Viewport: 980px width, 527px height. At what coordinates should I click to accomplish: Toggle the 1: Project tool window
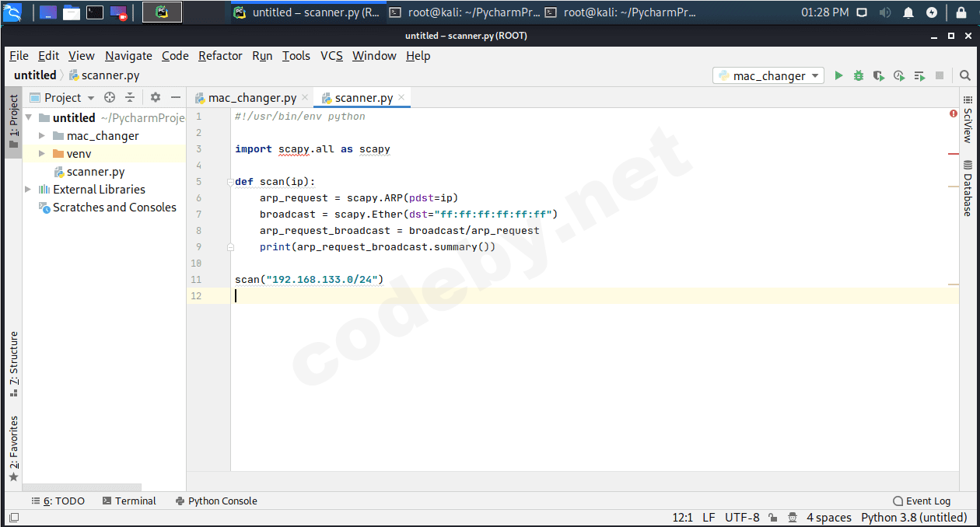[13, 123]
